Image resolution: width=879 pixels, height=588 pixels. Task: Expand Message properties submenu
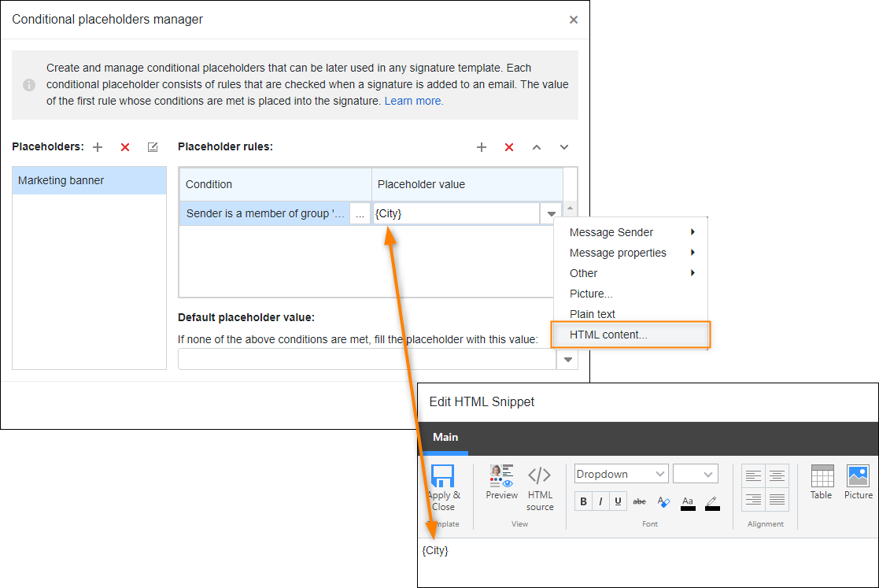(x=631, y=253)
